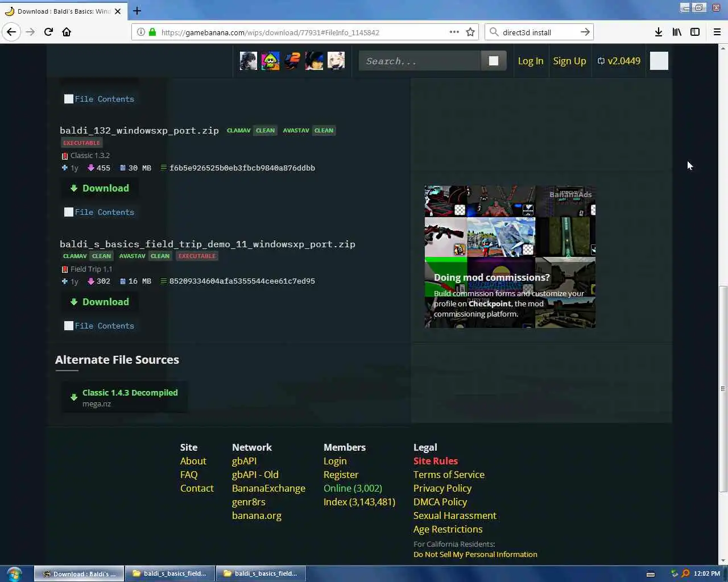The image size is (728, 582).
Task: Open the Contact footer link
Action: click(x=197, y=488)
